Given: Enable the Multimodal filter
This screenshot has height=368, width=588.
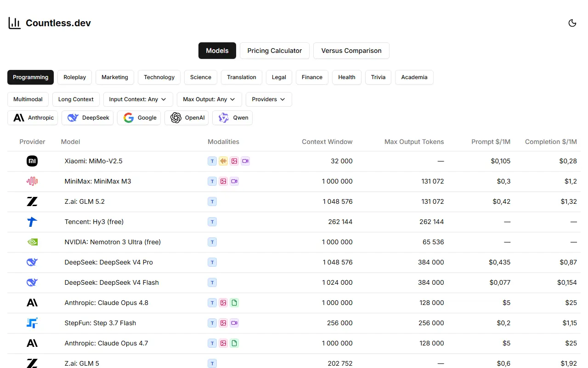Looking at the screenshot, I should pyautogui.click(x=28, y=99).
